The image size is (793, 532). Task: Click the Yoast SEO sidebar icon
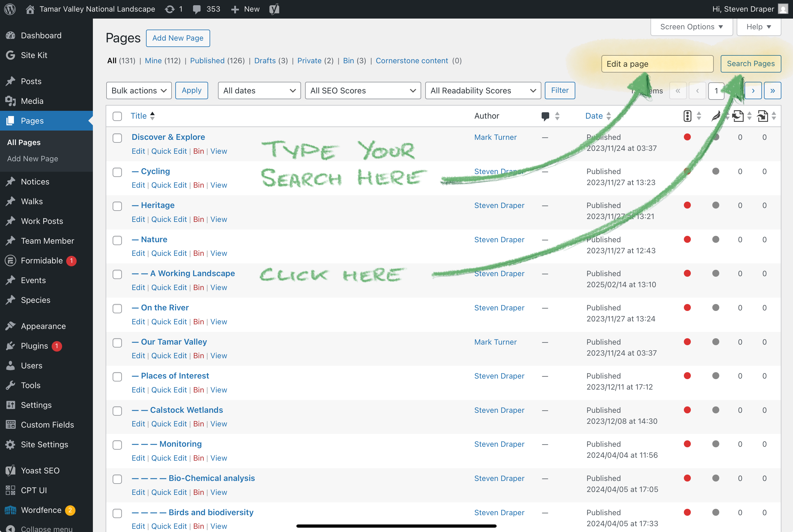(x=10, y=470)
